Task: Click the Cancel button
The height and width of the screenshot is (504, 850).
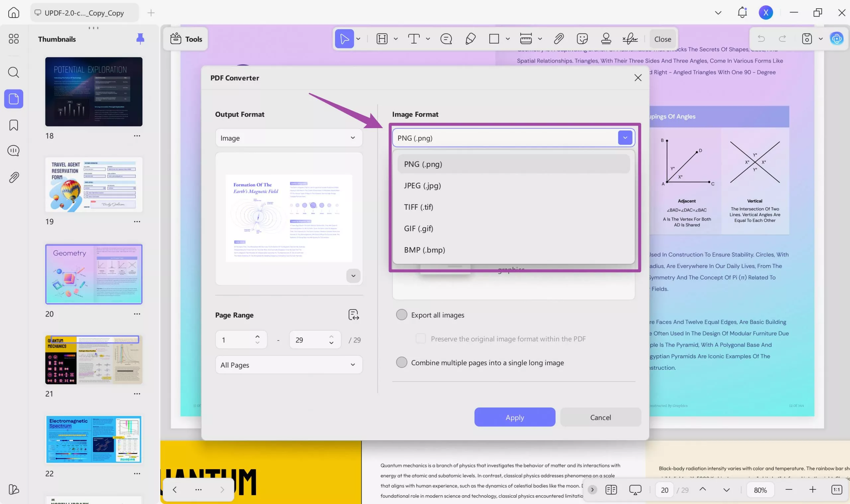Action: [600, 417]
